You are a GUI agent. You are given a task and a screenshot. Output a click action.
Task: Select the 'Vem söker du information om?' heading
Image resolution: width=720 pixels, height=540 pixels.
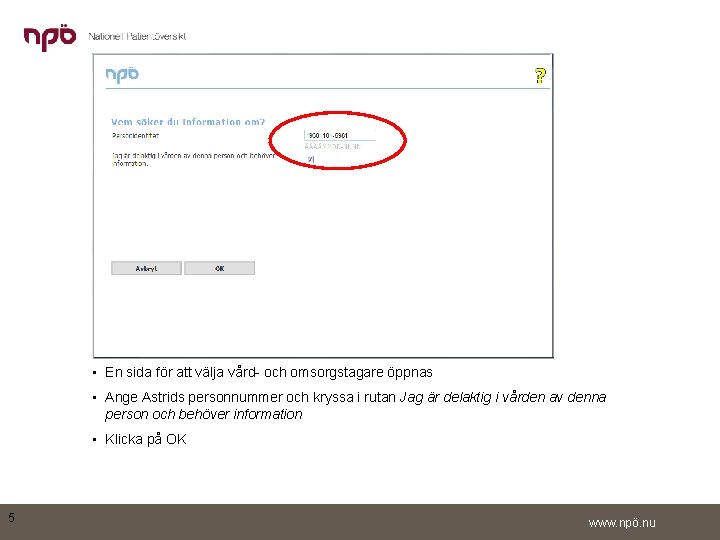click(x=188, y=122)
